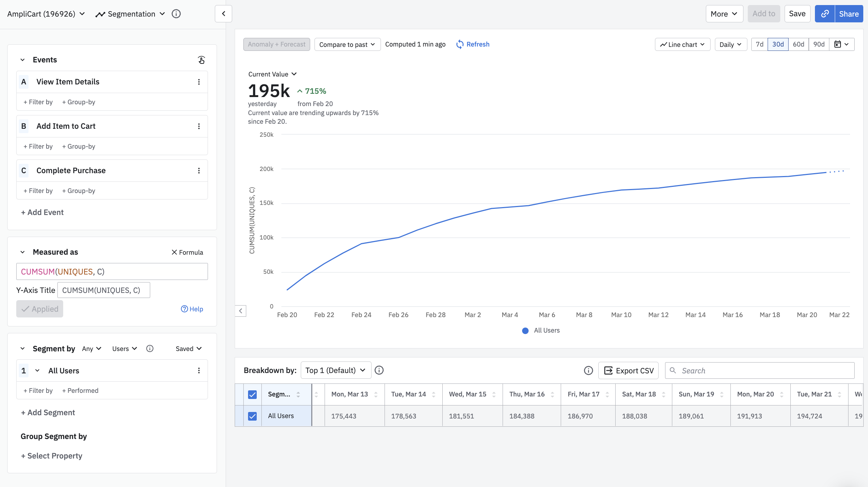This screenshot has width=868, height=487.
Task: Click the Add Event link
Action: click(x=42, y=212)
